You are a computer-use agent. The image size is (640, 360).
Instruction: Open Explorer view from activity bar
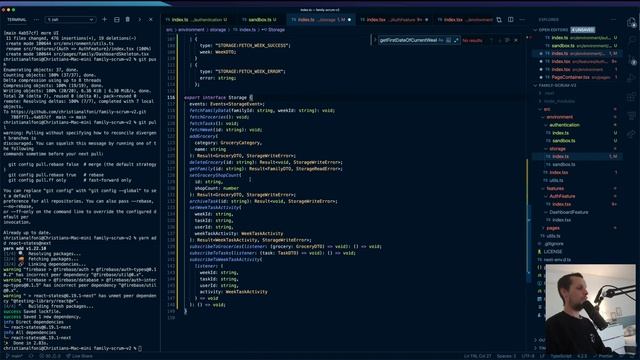(x=632, y=23)
